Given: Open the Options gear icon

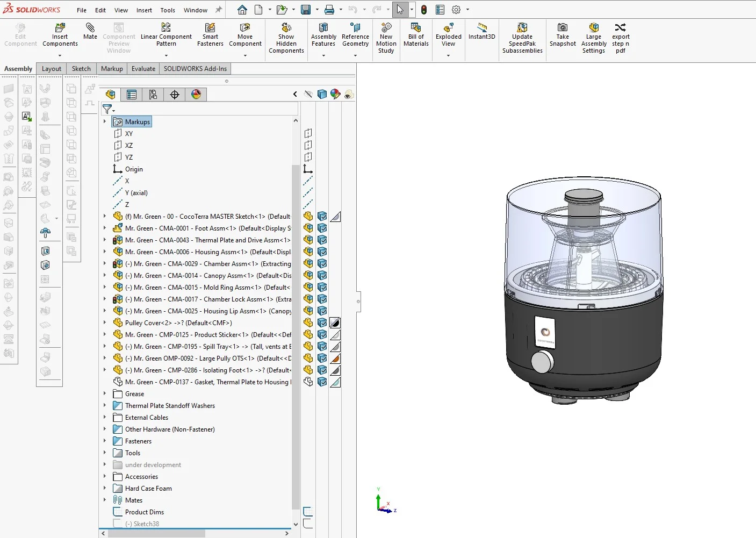Looking at the screenshot, I should coord(456,10).
